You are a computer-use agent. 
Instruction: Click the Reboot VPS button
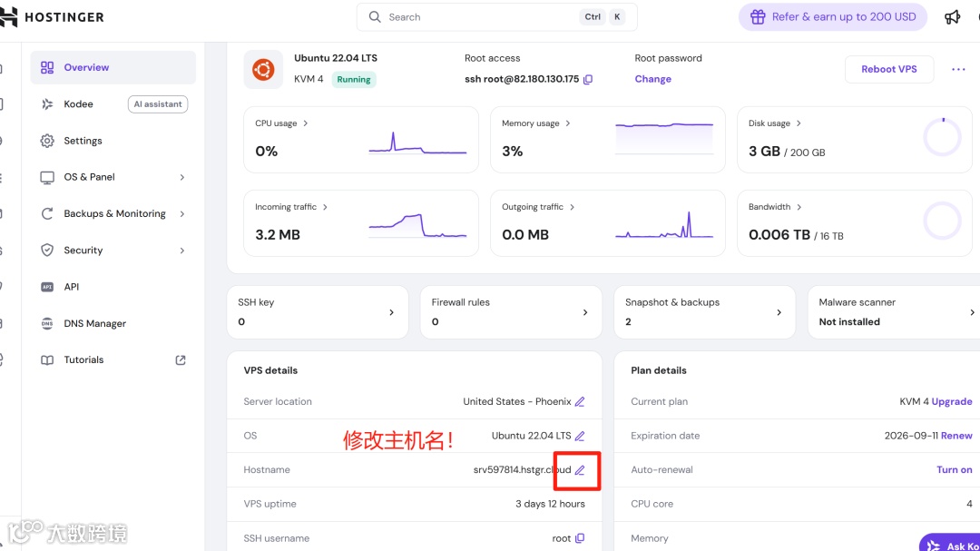[888, 69]
